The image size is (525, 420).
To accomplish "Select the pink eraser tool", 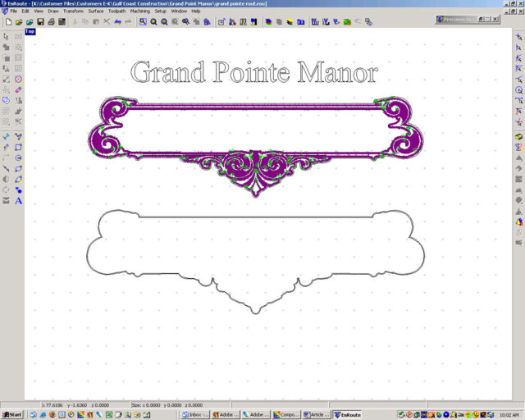I will (x=18, y=89).
